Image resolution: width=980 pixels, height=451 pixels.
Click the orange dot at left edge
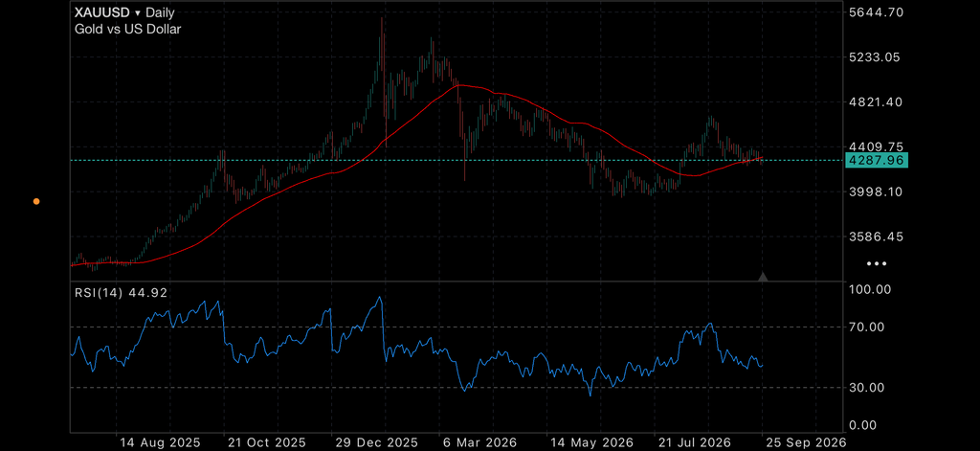(x=36, y=201)
